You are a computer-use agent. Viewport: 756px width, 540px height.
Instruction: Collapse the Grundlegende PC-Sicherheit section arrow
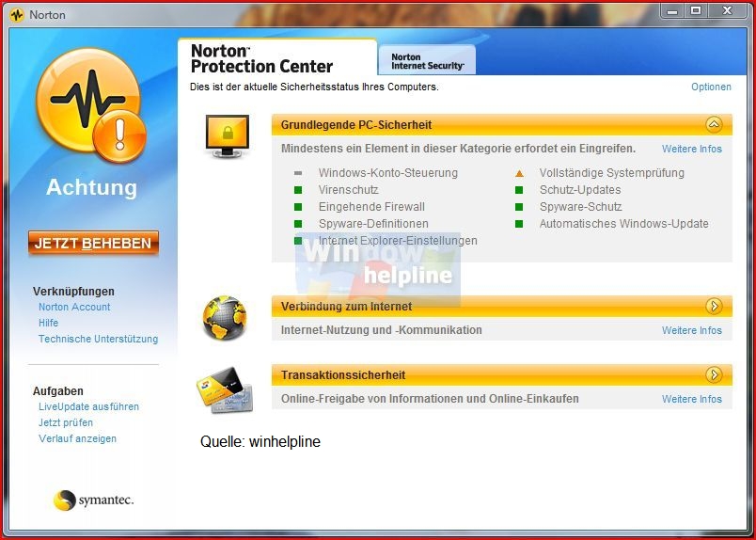click(714, 124)
